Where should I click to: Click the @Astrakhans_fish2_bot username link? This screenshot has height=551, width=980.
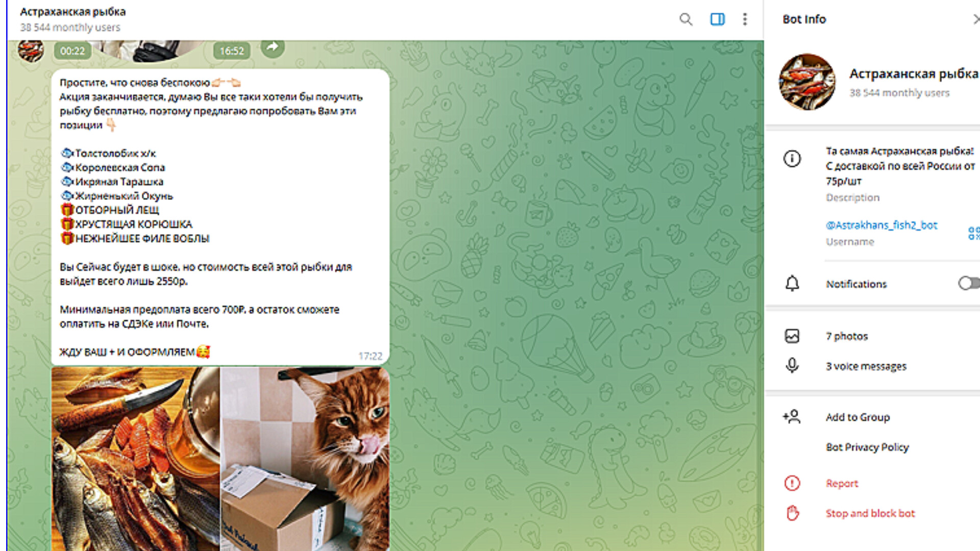point(881,225)
